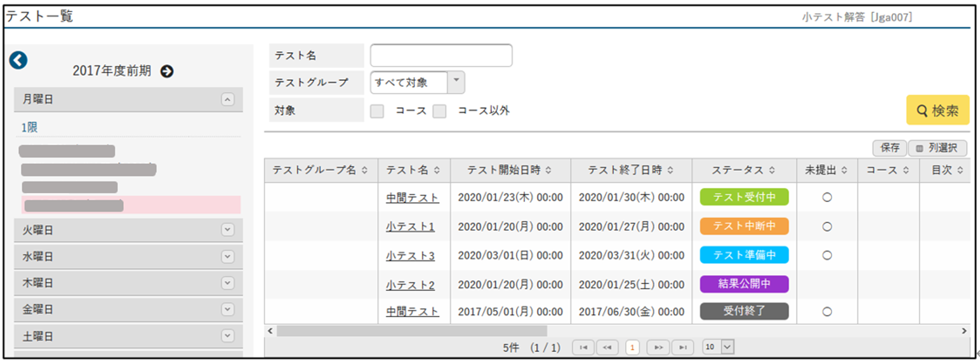Click the horizontal table scrollbar
980x361 pixels.
(411, 331)
